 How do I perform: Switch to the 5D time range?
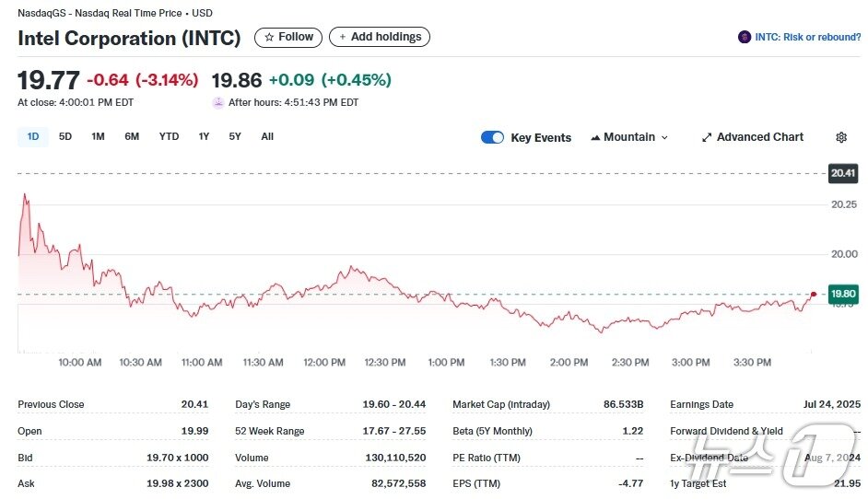coord(65,137)
